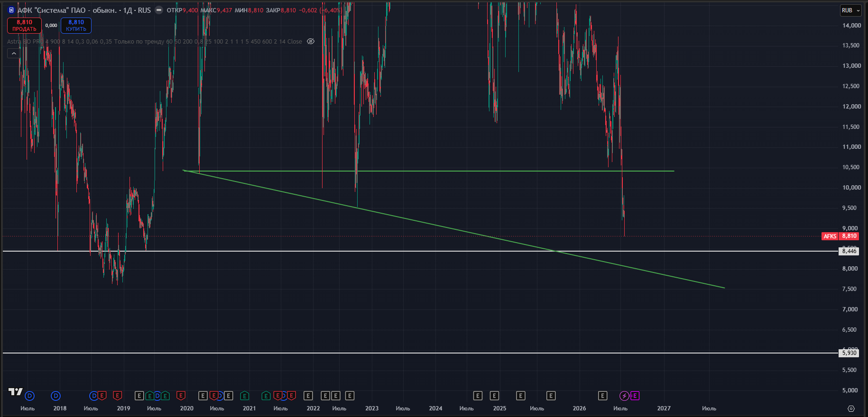Click the 8,446 horizontal line price label
Viewport: 868px width, 417px height.
pyautogui.click(x=849, y=251)
